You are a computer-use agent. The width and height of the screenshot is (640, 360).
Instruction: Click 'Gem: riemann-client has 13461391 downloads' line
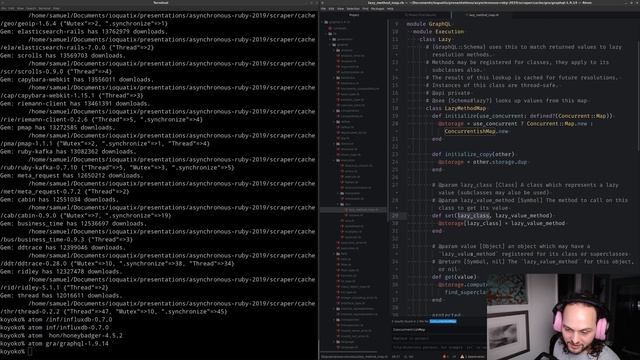point(76,103)
